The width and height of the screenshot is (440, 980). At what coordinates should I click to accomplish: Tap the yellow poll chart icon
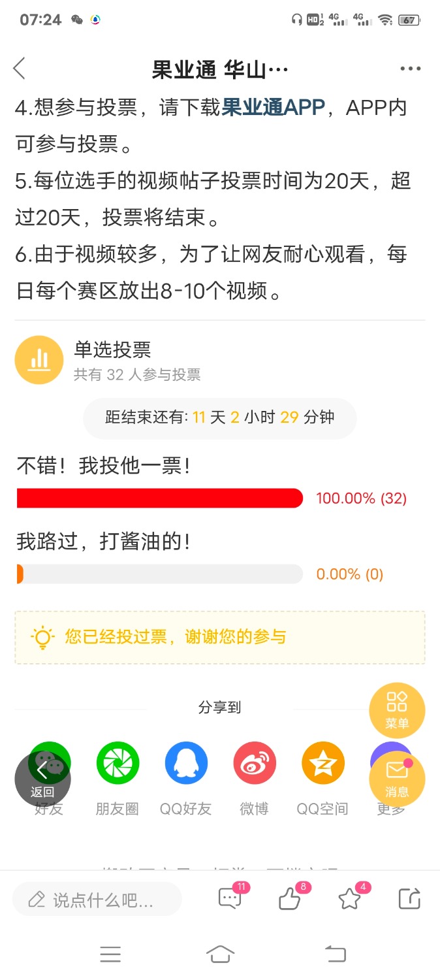[40, 360]
